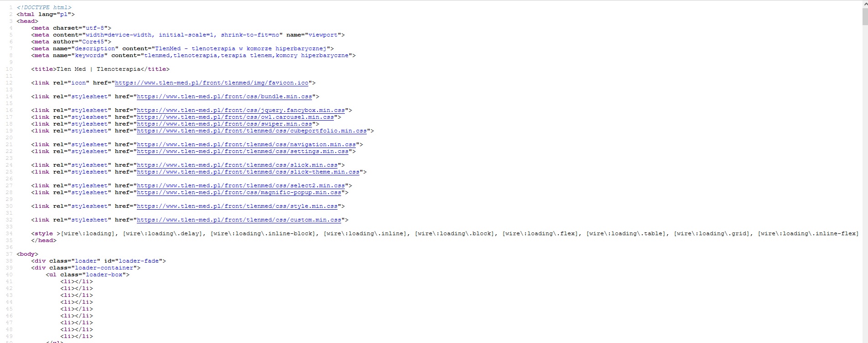
Task: Click the title text Tlen Med | Tlenoterapia
Action: pyautogui.click(x=99, y=69)
